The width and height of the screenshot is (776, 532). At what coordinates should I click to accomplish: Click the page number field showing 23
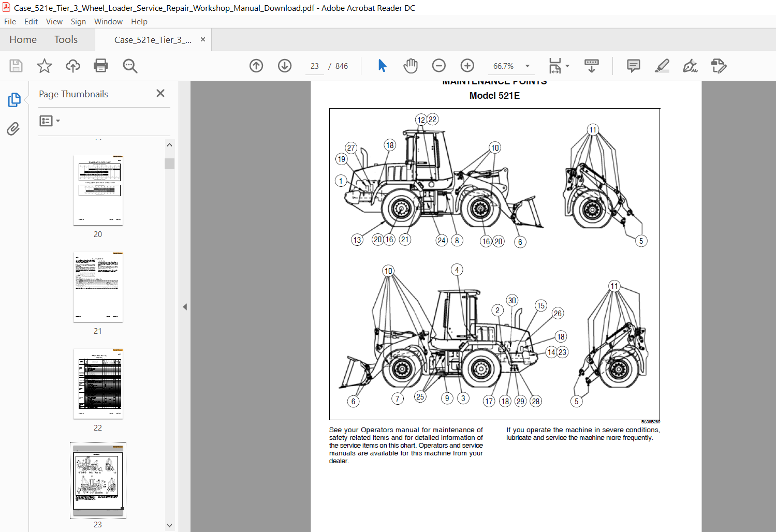coord(314,66)
